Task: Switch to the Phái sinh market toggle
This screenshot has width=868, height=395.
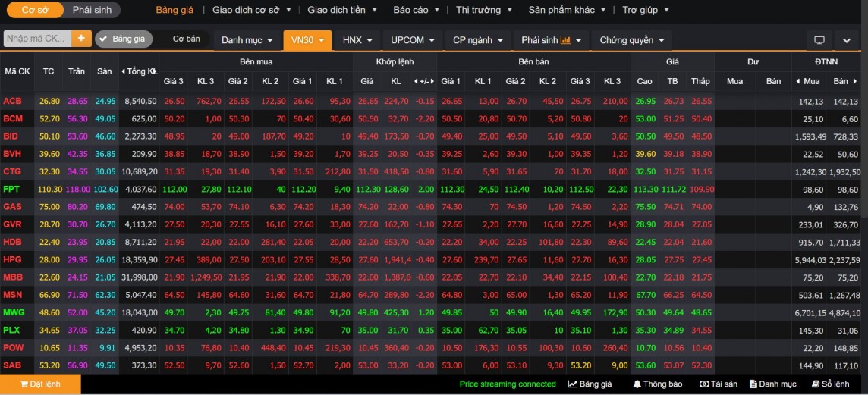Action: tap(92, 10)
